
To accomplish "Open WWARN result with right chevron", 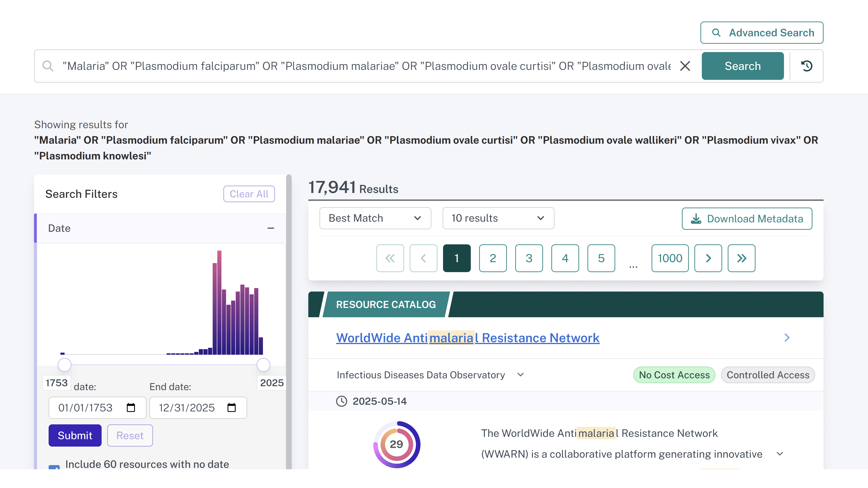I will pos(787,337).
